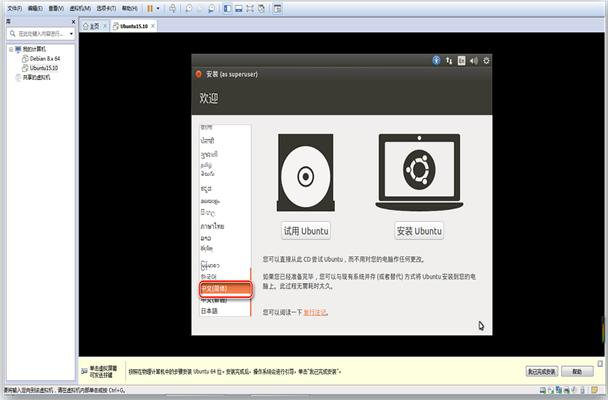
Task: Close the 主页 tab
Action: [105, 26]
